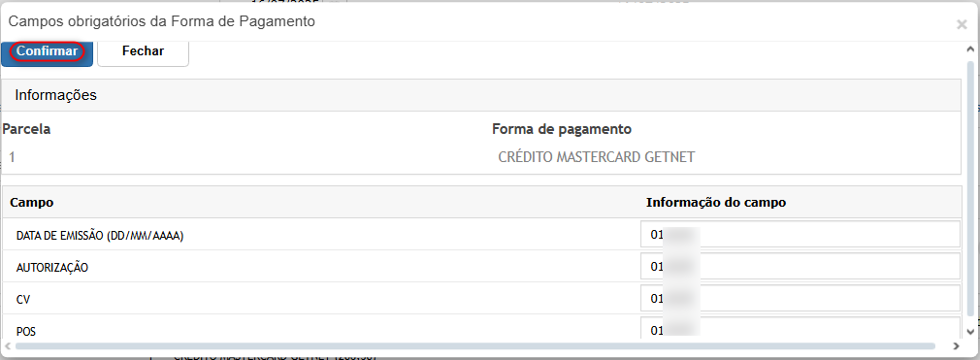This screenshot has width=980, height=360.
Task: Click the CRÉDITO MASTERCARD GETNET payment value
Action: point(597,157)
